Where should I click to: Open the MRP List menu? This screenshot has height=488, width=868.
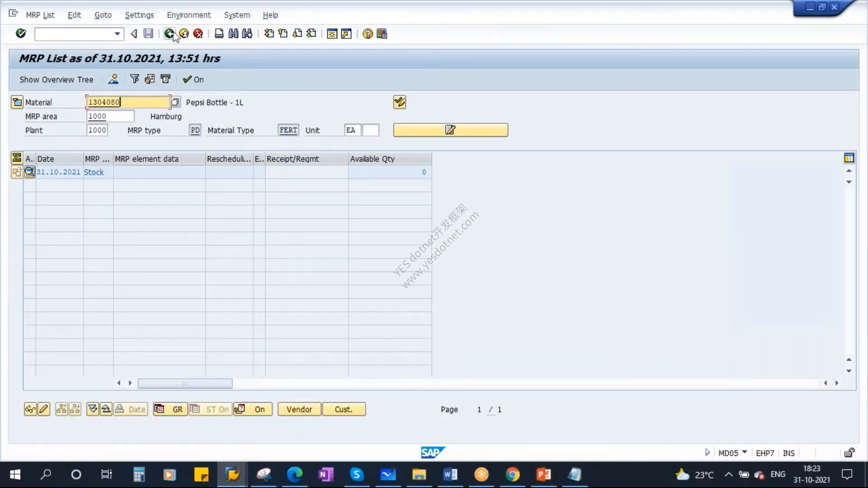(40, 15)
